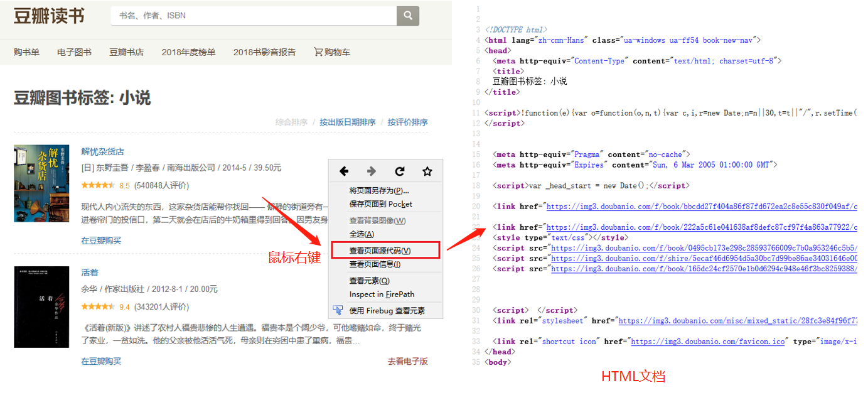Viewport: 868px width, 400px height.
Task: Click 在豆瓣购买 under 活着
Action: [101, 361]
